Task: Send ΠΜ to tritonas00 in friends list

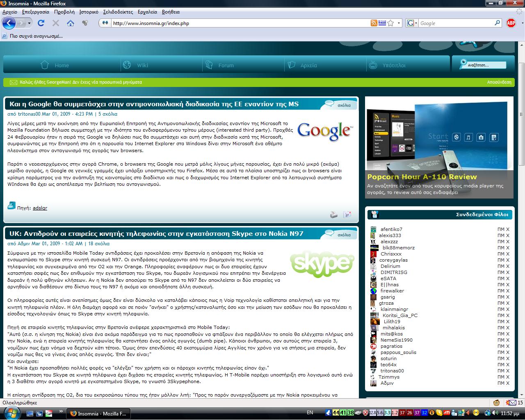Action: tap(501, 371)
